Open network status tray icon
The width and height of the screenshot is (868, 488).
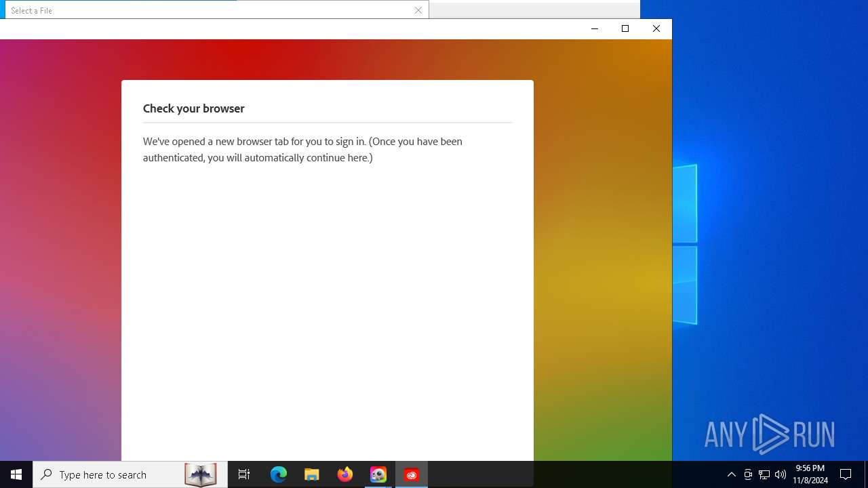pyautogui.click(x=764, y=474)
